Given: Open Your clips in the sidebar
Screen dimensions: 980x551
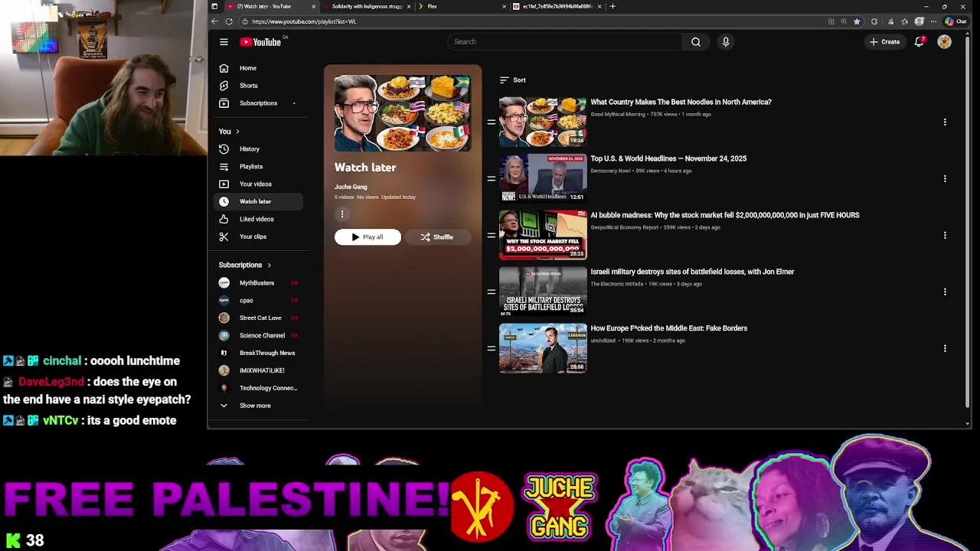Looking at the screenshot, I should (x=260, y=236).
